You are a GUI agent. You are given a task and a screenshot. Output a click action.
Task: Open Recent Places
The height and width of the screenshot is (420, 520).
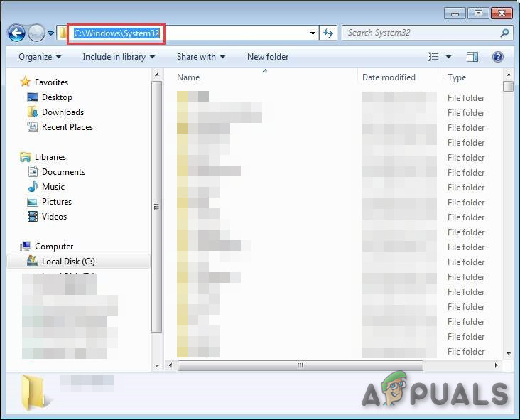pos(67,127)
